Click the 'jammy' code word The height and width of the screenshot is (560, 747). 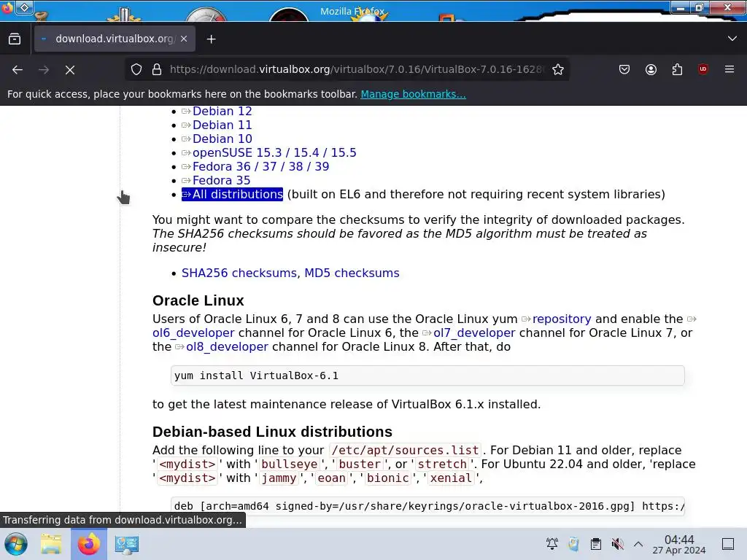click(279, 478)
